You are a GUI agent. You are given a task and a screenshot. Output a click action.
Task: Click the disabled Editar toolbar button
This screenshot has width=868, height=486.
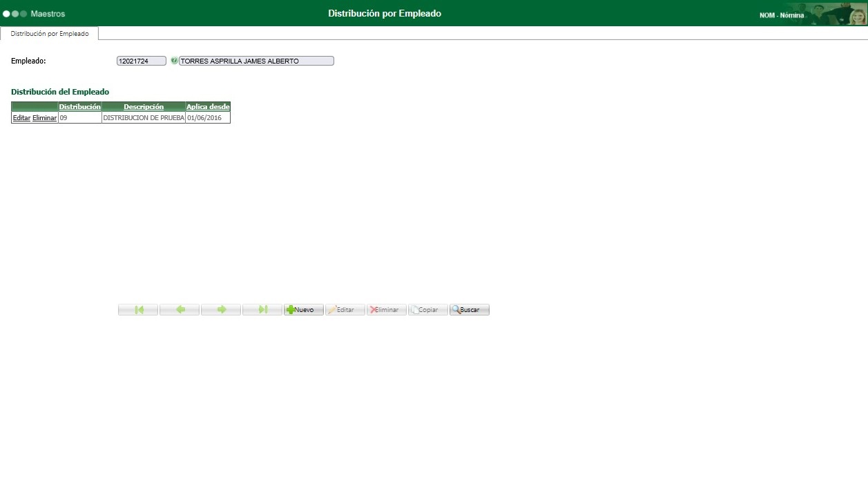(345, 310)
